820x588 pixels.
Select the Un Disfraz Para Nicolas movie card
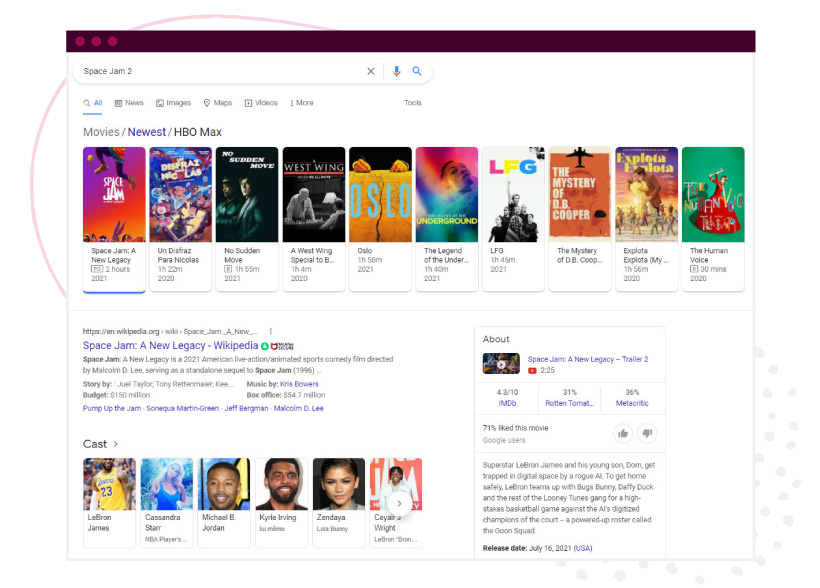tap(180, 219)
